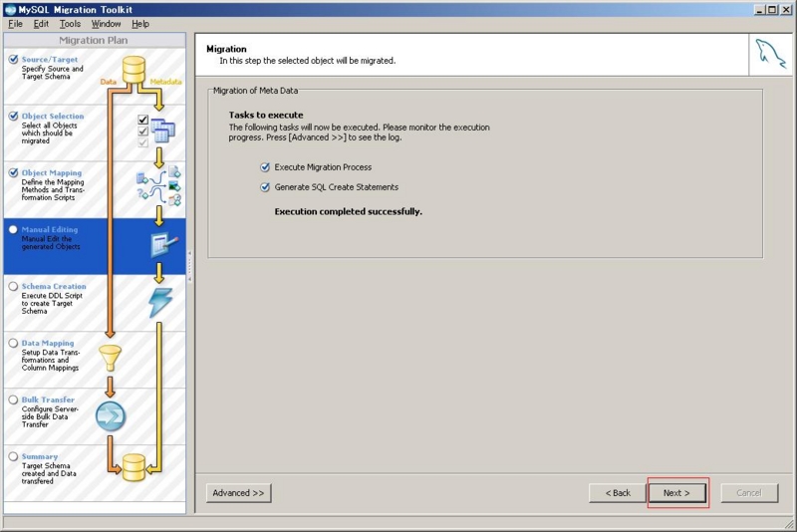Viewport: 797px width, 532px height.
Task: Click the Object Mapping step check mark
Action: tap(13, 172)
